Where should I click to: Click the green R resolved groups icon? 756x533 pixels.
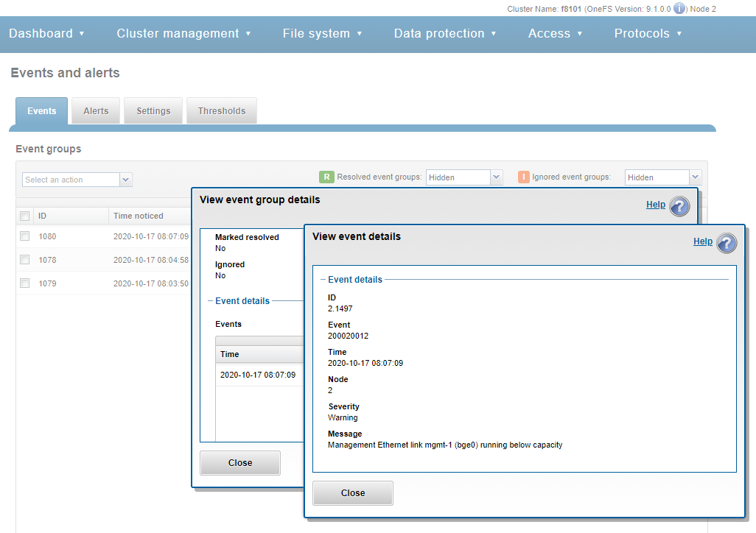(326, 177)
